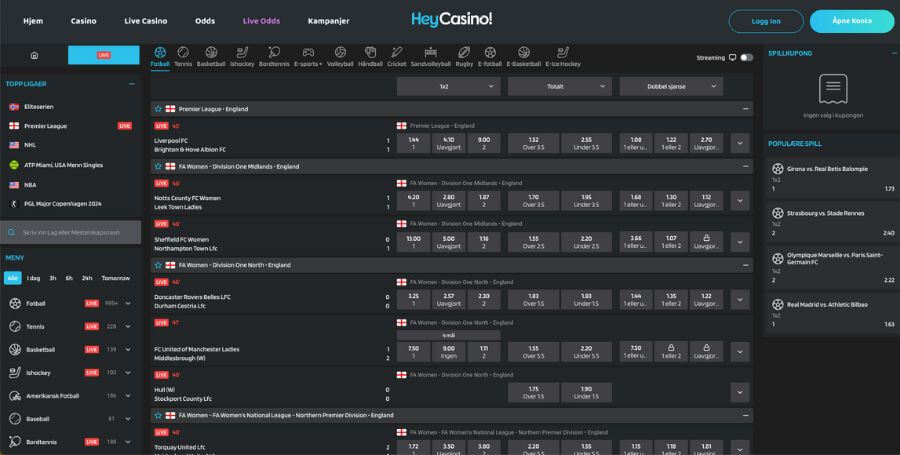Select the 24h time filter
This screenshot has width=900, height=455.
87,278
